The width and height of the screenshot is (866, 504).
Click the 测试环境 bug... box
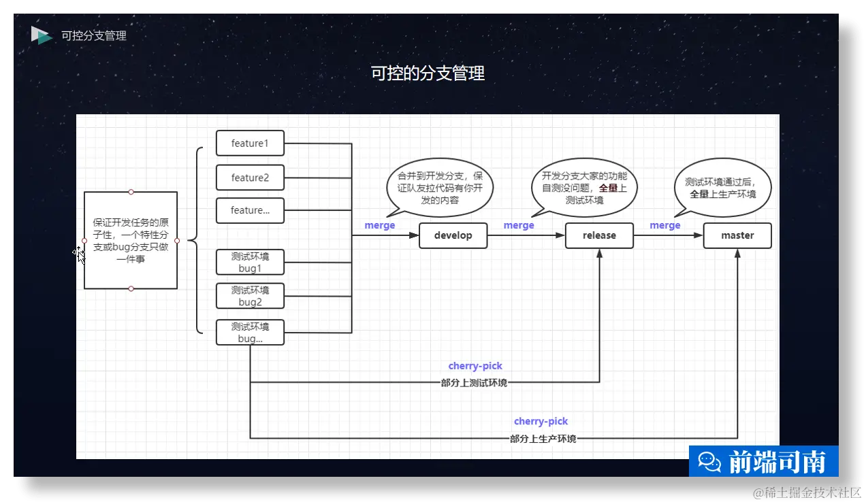click(250, 332)
